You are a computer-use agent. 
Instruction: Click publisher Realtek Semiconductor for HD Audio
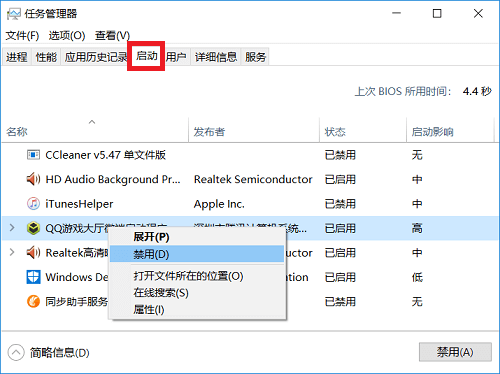253,179
